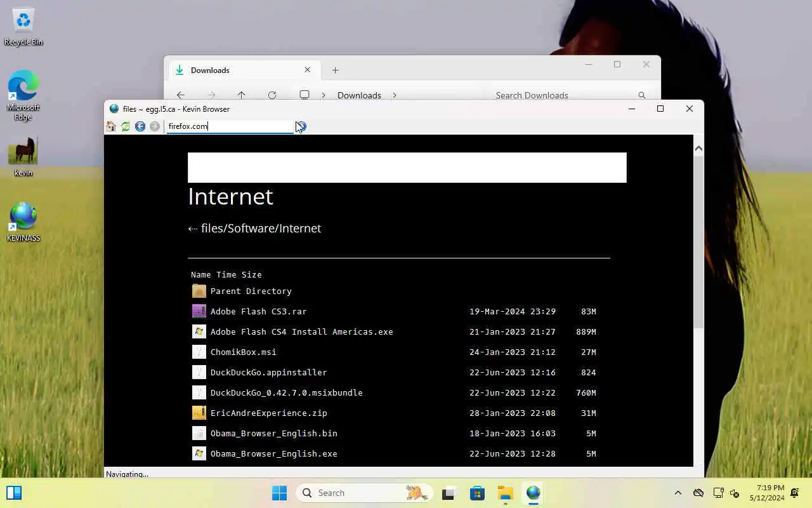The image size is (812, 508).
Task: Expand the chevron after Downloads breadcrumb
Action: 394,95
